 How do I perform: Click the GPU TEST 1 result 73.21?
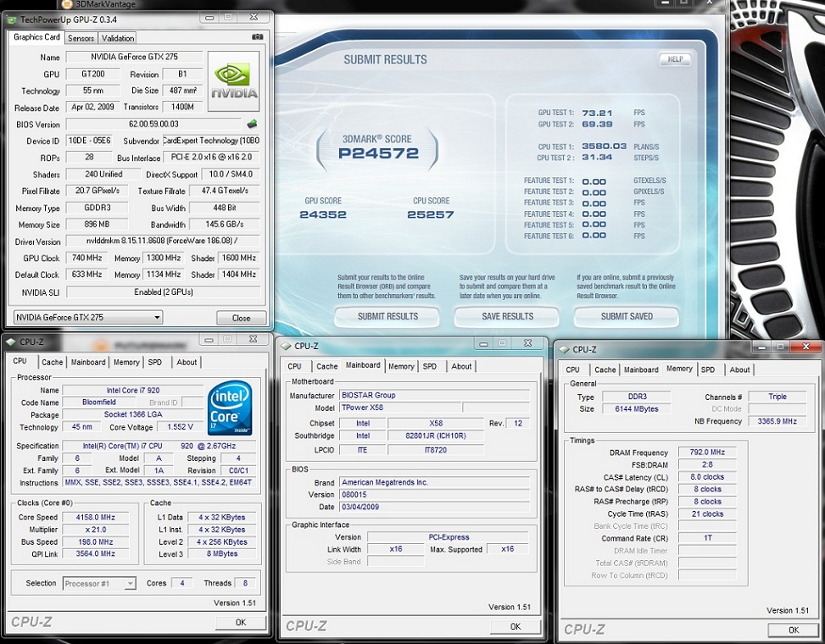597,113
